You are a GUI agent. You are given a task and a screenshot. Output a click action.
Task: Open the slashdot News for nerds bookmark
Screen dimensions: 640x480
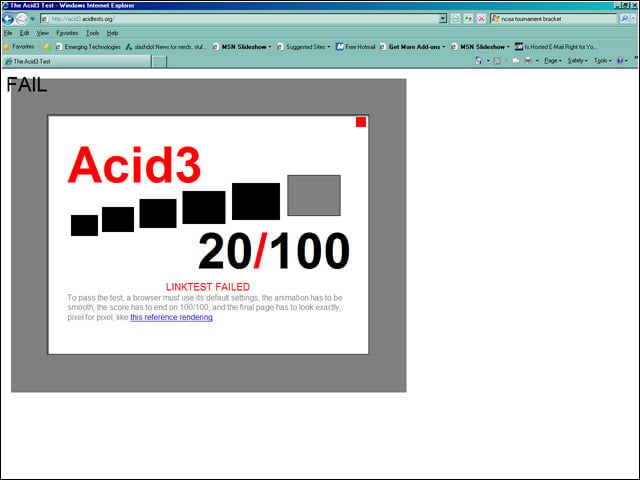[166, 47]
